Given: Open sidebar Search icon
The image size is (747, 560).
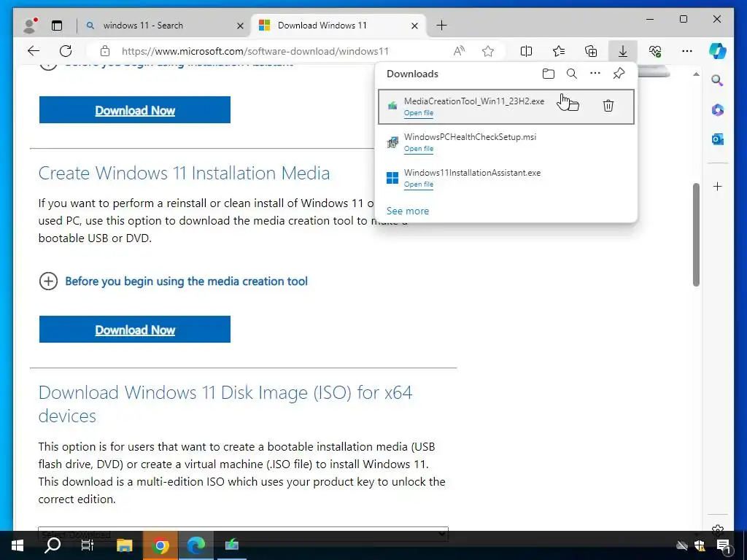Looking at the screenshot, I should (718, 80).
